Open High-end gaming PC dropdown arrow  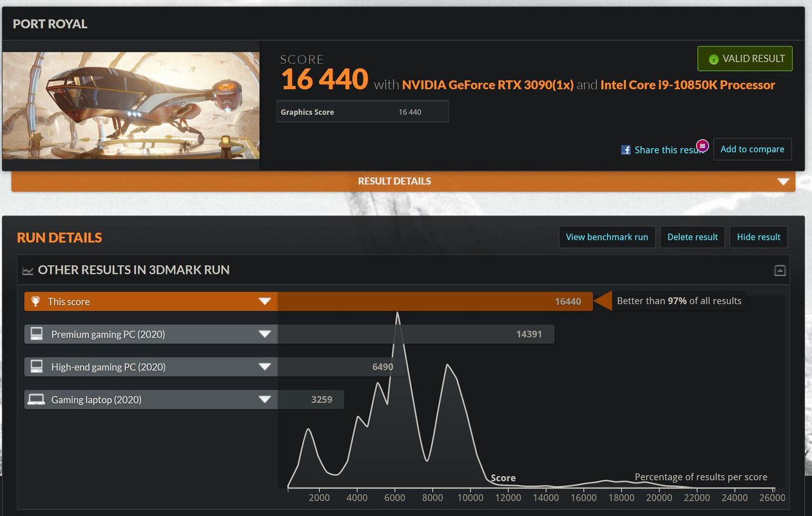(x=264, y=367)
